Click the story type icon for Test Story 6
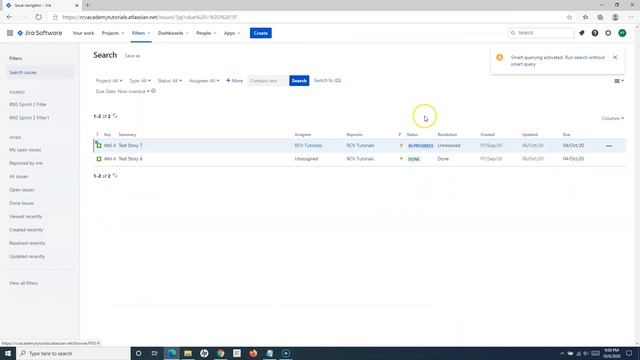The image size is (640, 360). pyautogui.click(x=99, y=159)
